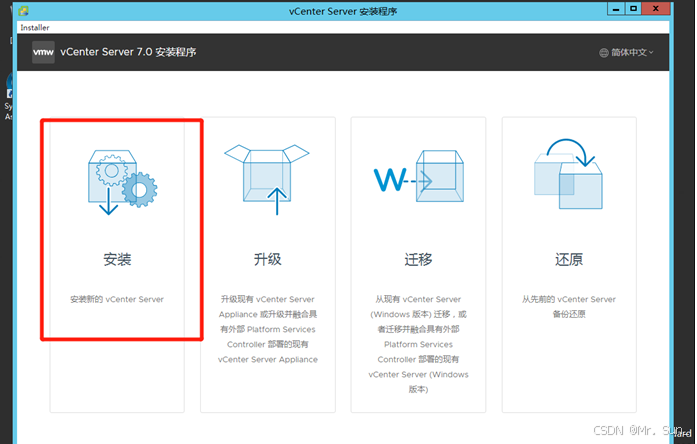This screenshot has width=697, height=444.
Task: Select the 迁移 card title
Action: coord(418,259)
